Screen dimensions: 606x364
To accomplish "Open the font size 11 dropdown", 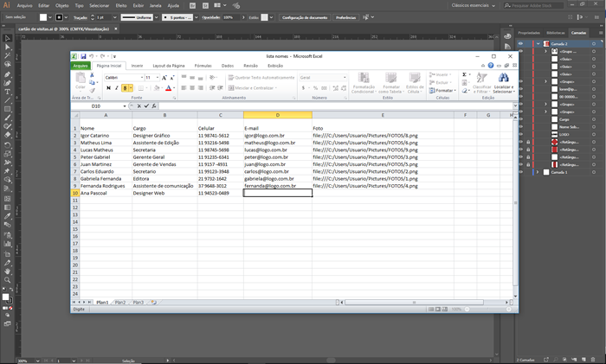I will 158,78.
